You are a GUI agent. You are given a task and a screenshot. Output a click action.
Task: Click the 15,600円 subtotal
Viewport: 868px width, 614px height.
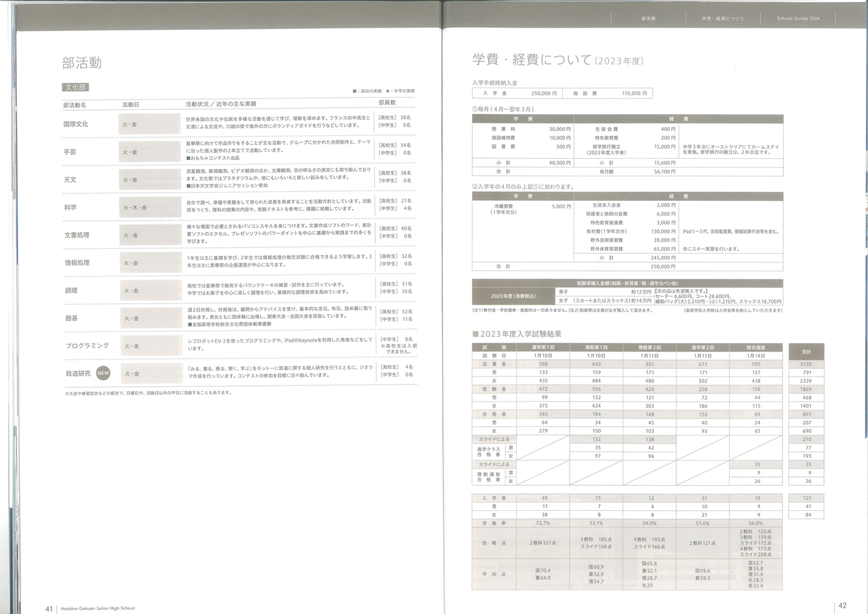point(665,163)
